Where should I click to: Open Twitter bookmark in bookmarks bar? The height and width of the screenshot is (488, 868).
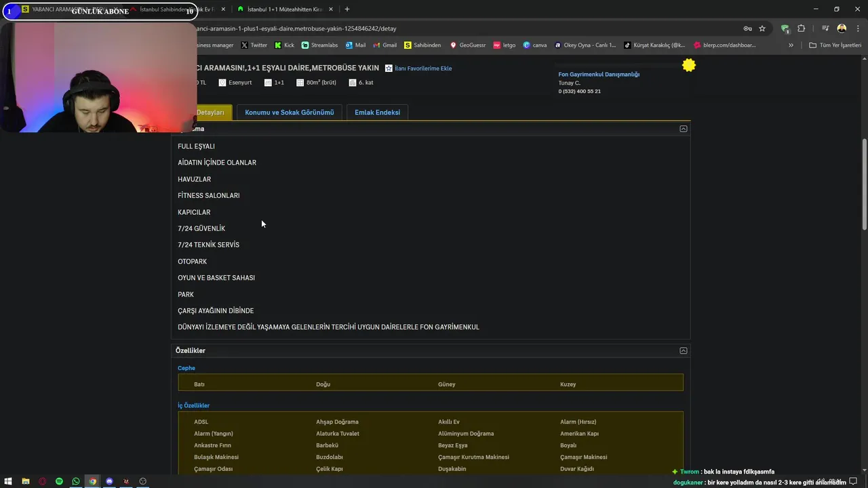pos(254,45)
